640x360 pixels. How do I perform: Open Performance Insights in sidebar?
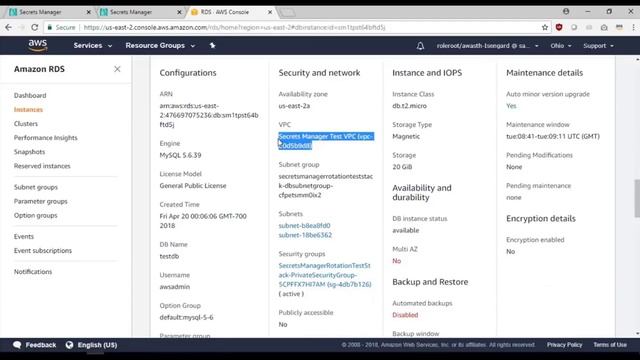(x=45, y=138)
